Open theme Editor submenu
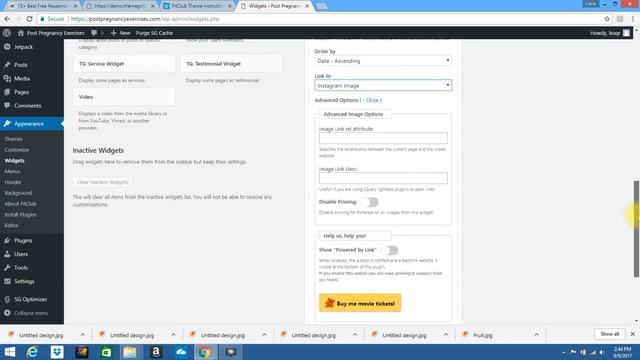Image resolution: width=640 pixels, height=360 pixels. (11, 225)
